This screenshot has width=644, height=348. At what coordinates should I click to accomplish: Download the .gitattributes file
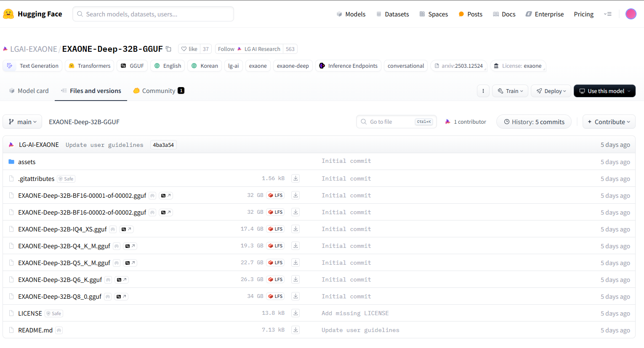(296, 178)
